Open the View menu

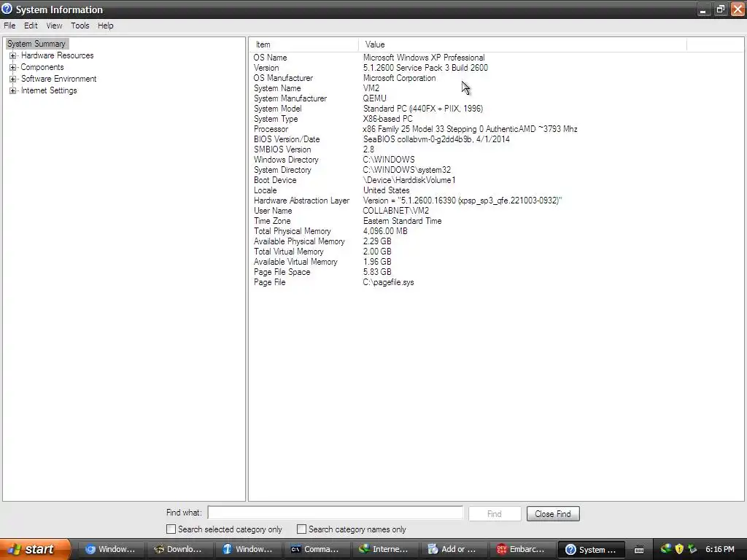(x=54, y=26)
